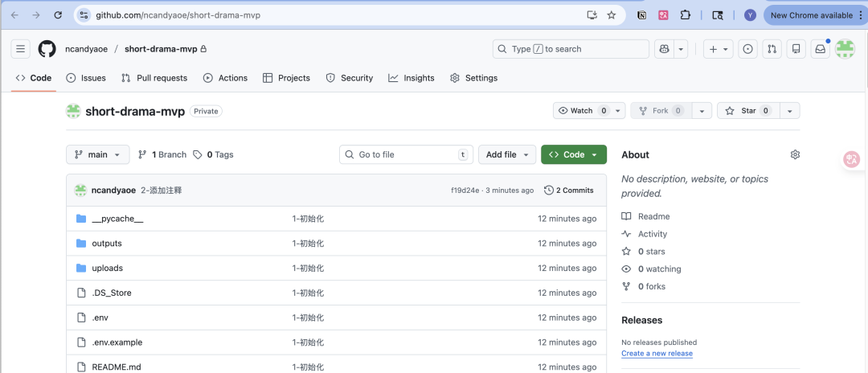Click the issues icon in header
The image size is (868, 373).
(x=748, y=49)
